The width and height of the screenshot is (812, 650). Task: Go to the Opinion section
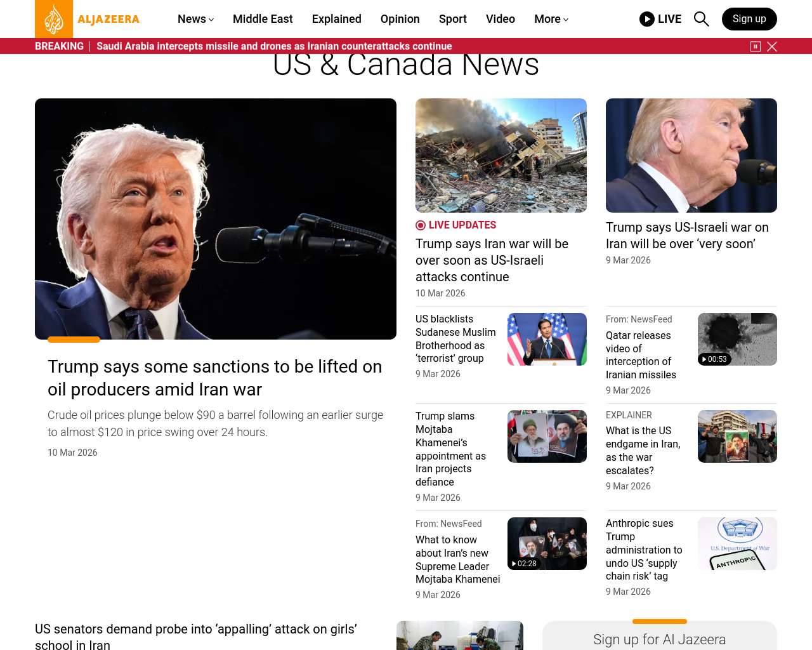[x=400, y=19]
